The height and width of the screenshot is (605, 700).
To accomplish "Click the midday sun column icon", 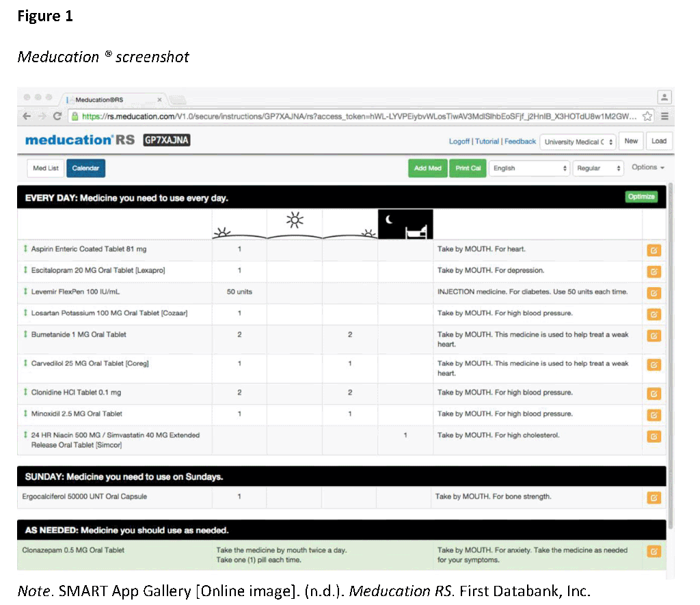I will pos(295,220).
